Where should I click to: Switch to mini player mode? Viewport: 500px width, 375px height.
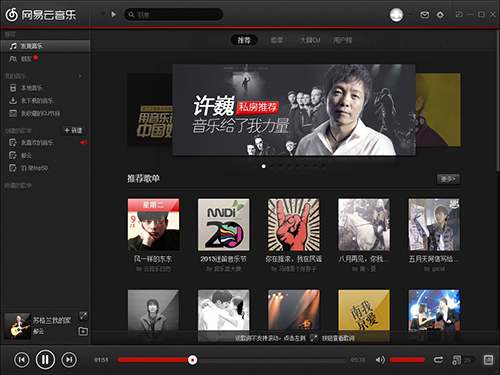tap(459, 15)
